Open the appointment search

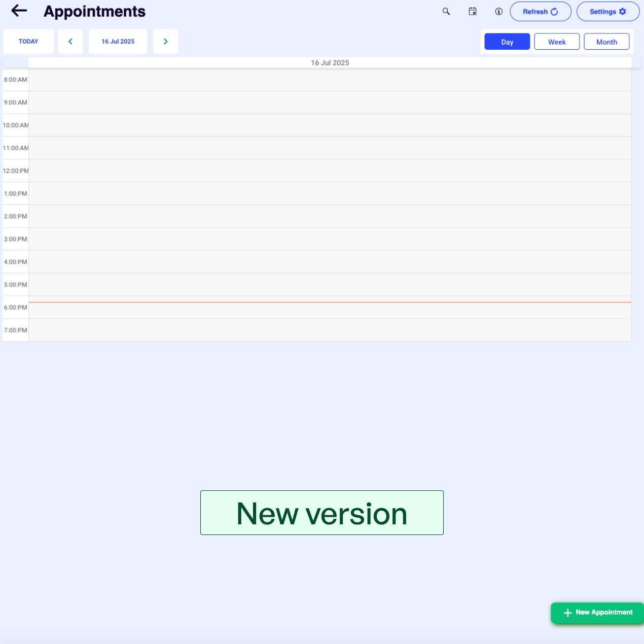(x=446, y=11)
